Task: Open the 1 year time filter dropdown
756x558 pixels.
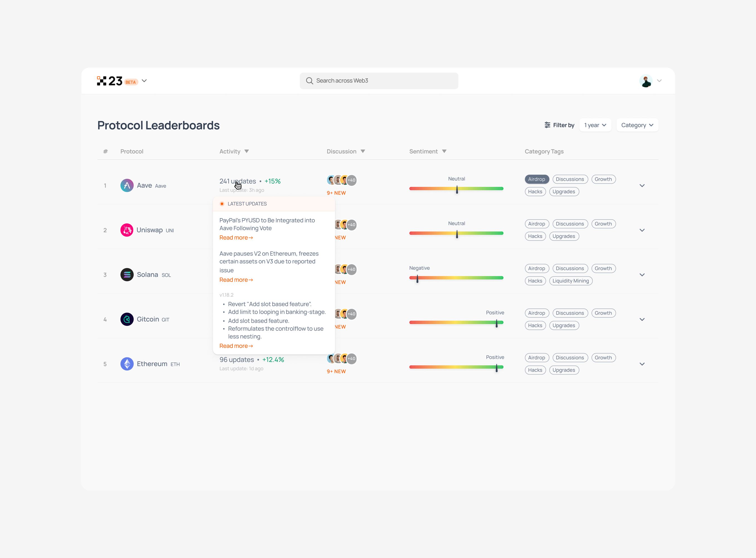Action: click(595, 125)
